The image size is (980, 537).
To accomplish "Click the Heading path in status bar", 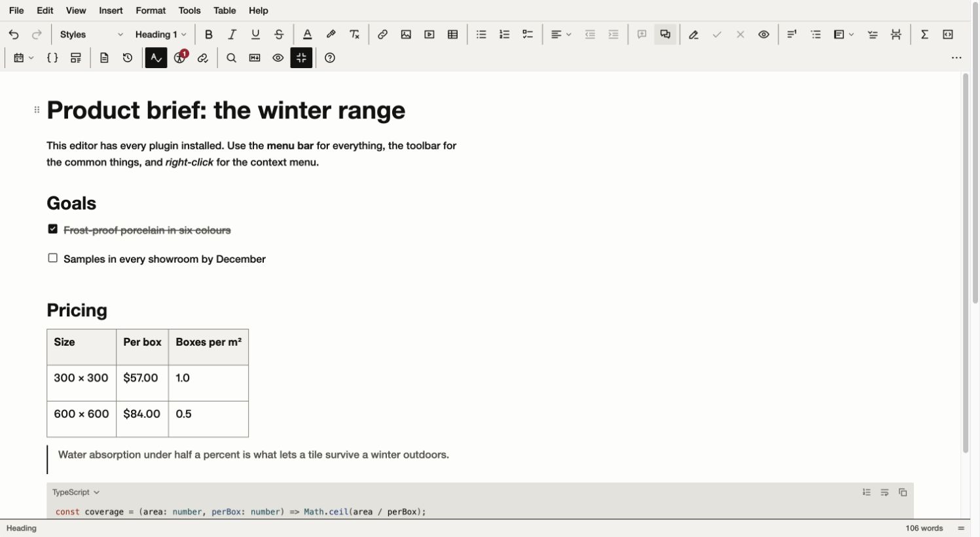I will point(22,528).
